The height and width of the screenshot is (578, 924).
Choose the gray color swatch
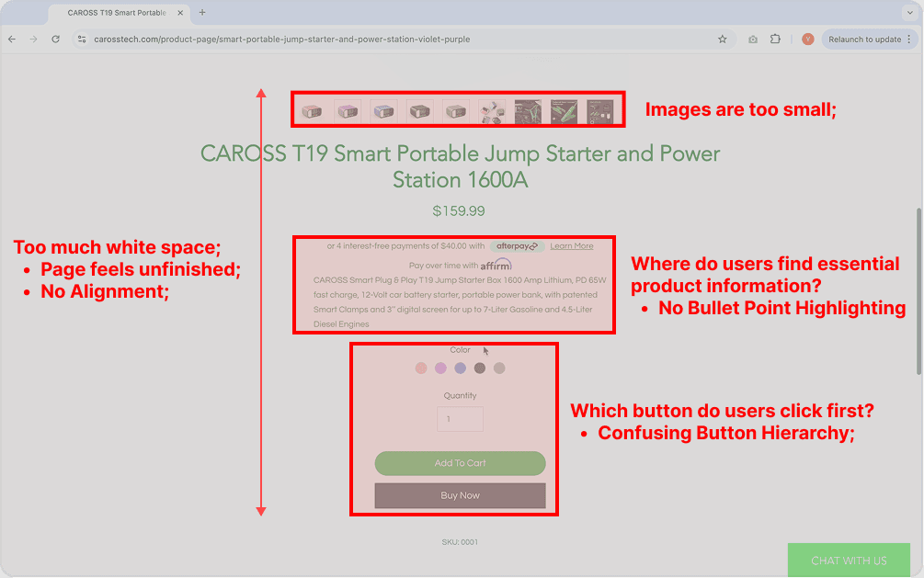[499, 368]
